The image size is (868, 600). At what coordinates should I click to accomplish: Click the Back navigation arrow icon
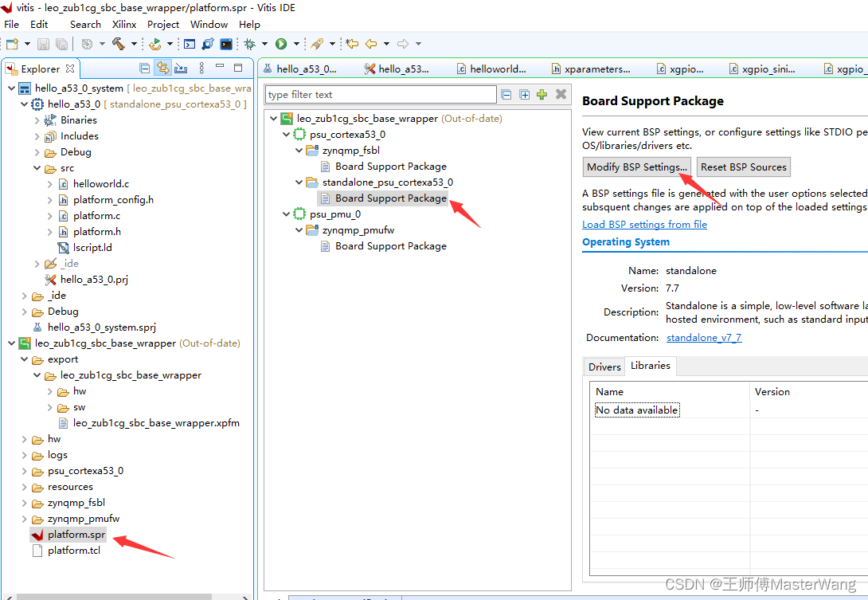(371, 44)
